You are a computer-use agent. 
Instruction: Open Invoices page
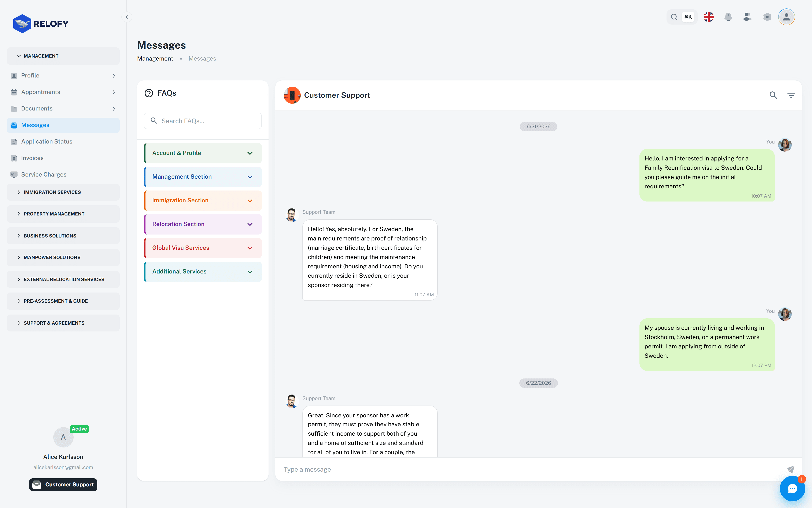(x=63, y=158)
